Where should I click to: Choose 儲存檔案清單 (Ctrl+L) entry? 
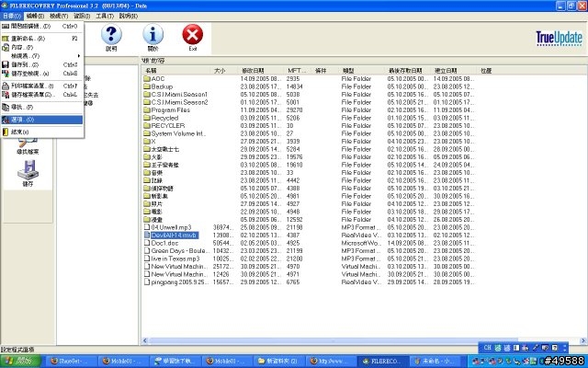click(x=42, y=94)
